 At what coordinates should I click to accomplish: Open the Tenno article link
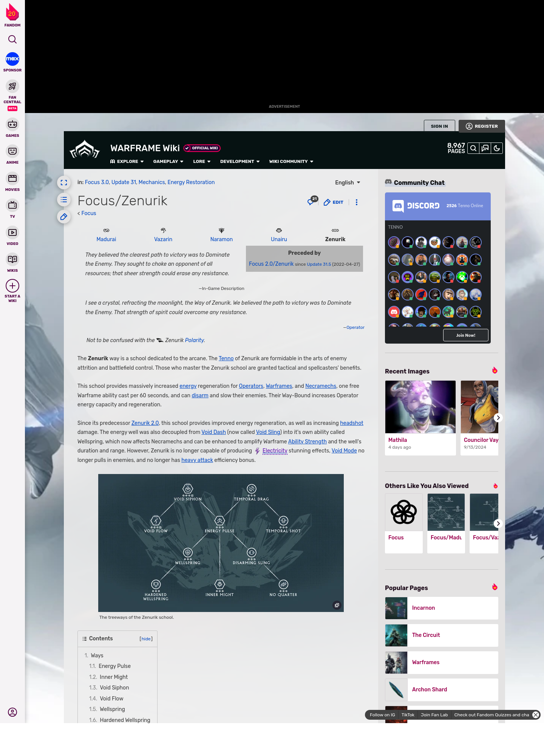pyautogui.click(x=226, y=358)
